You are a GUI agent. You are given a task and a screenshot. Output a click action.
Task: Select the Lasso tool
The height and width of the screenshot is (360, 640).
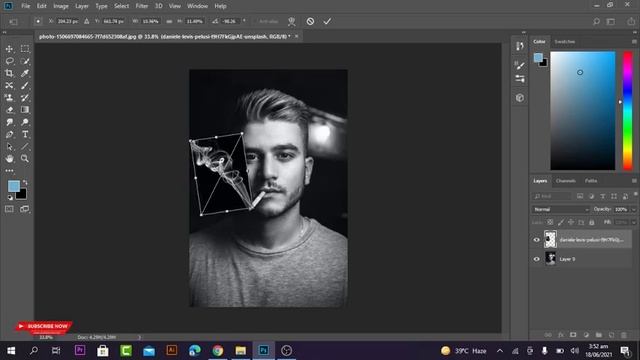click(9, 61)
